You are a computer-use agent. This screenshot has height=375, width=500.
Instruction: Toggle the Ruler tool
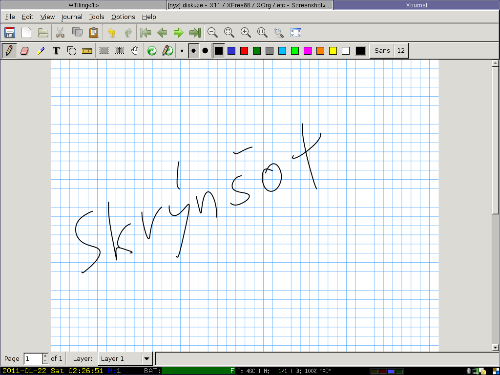[87, 51]
